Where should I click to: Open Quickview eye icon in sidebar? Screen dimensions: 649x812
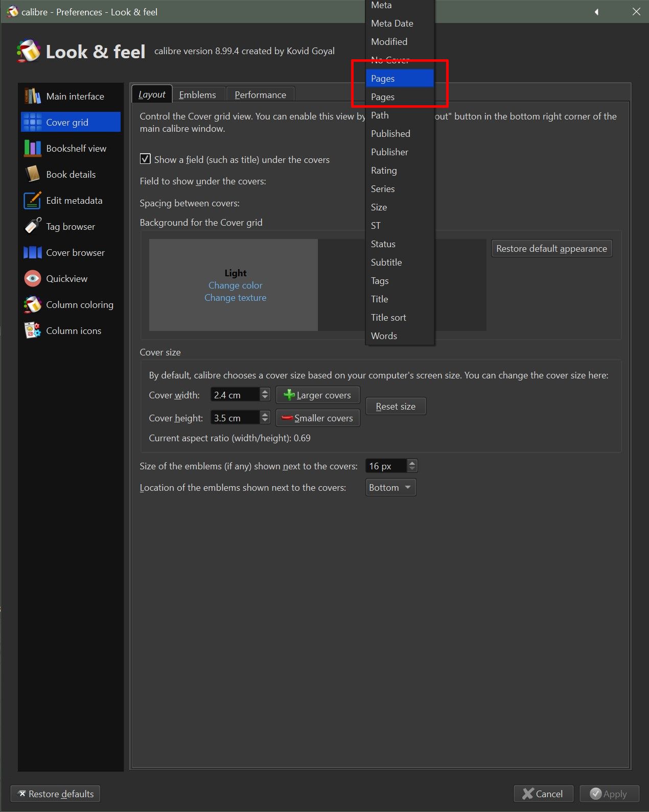coord(33,278)
